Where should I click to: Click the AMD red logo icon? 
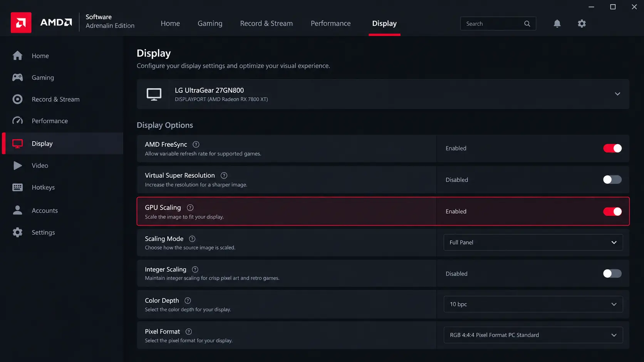pyautogui.click(x=21, y=22)
